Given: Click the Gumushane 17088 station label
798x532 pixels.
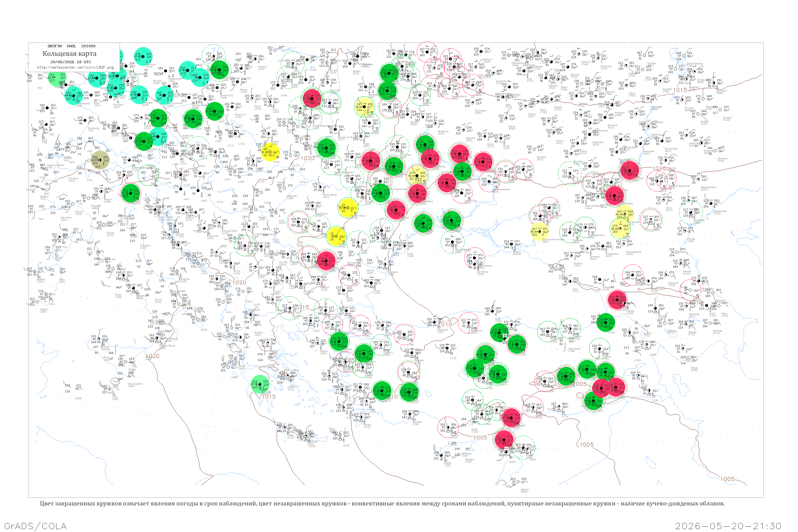Looking at the screenshot, I should (x=574, y=350).
